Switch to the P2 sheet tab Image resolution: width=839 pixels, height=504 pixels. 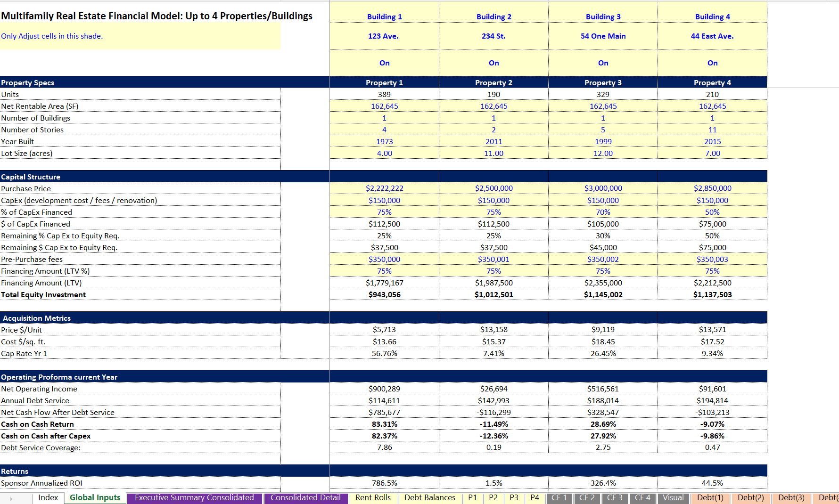(493, 498)
